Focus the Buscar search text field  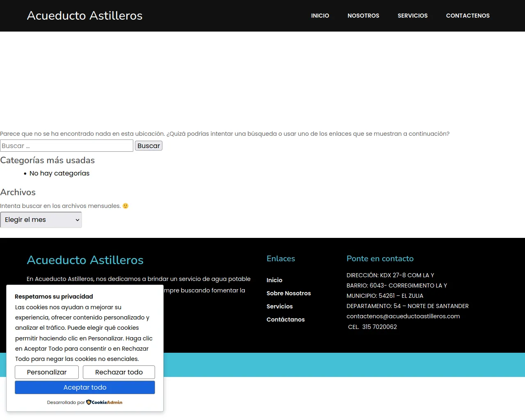coord(66,146)
